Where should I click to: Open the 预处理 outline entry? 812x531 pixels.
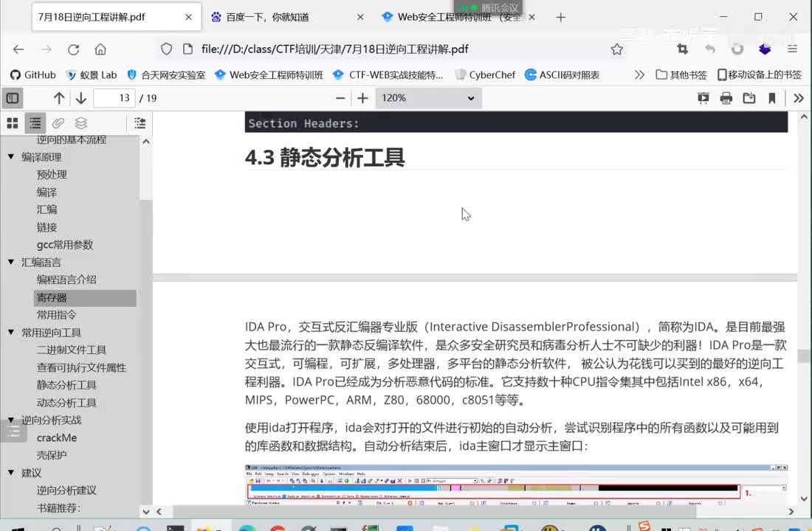tap(52, 174)
